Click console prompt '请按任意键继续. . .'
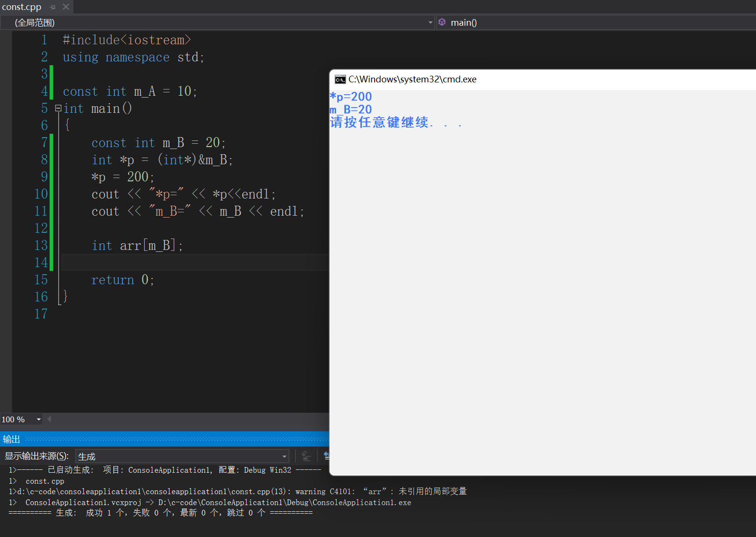This screenshot has height=537, width=756. click(396, 122)
